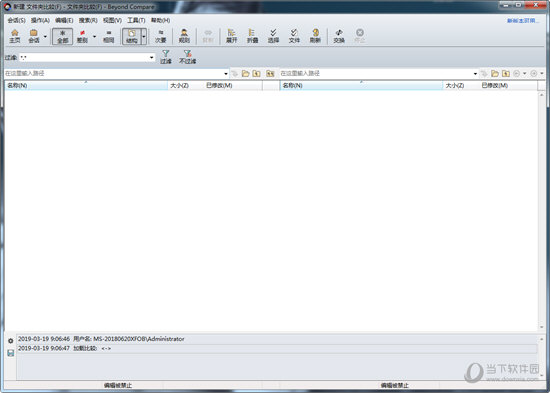Toggle Show Differences (差别) filter
This screenshot has height=393, width=550.
pyautogui.click(x=82, y=36)
